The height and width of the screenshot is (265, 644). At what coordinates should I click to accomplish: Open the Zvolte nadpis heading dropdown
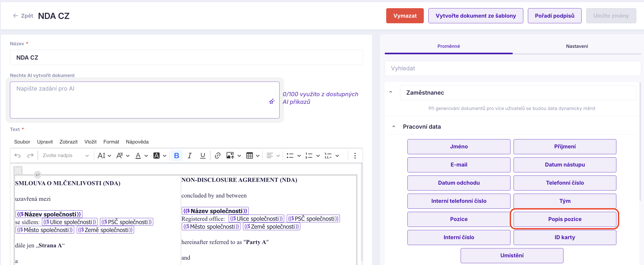click(65, 156)
